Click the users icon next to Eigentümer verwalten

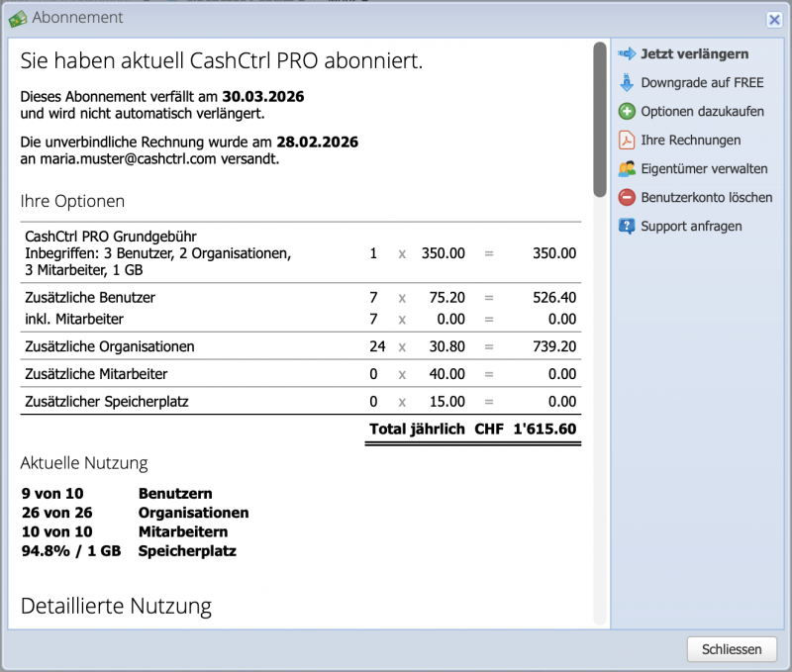[x=626, y=168]
